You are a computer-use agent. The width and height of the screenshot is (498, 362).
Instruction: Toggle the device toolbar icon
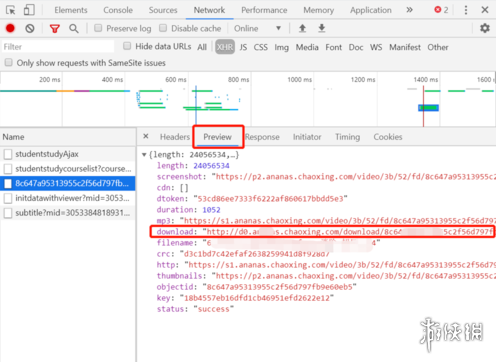[29, 10]
